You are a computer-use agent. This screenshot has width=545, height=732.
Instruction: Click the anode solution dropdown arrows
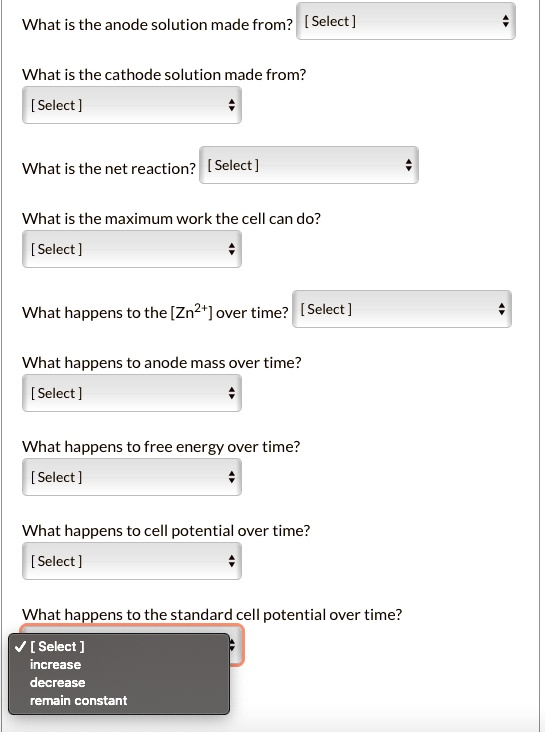[x=505, y=21]
